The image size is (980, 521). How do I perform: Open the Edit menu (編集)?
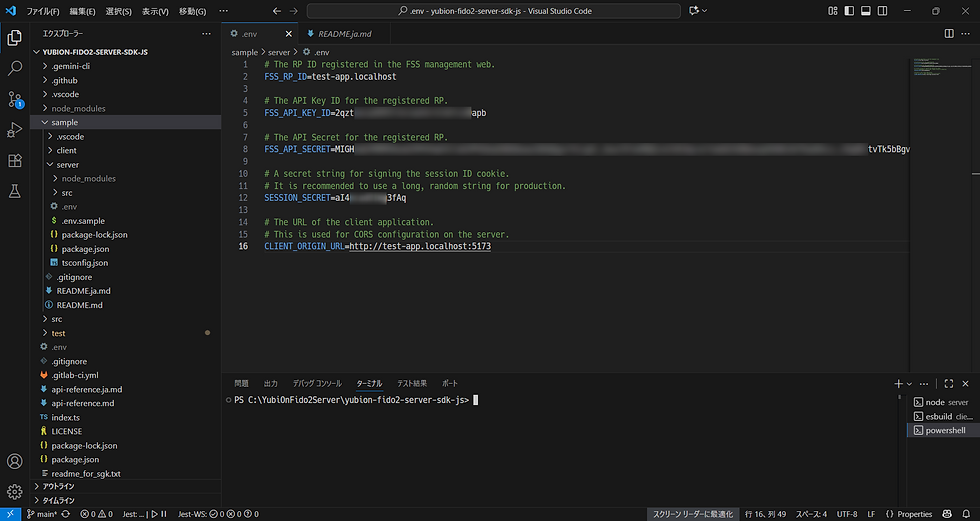click(82, 11)
